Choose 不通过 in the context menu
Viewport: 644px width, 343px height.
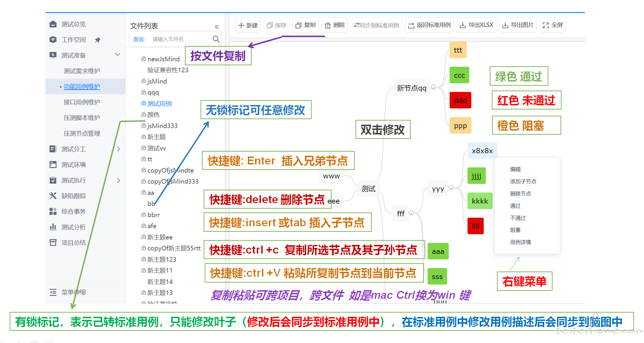[x=518, y=218]
